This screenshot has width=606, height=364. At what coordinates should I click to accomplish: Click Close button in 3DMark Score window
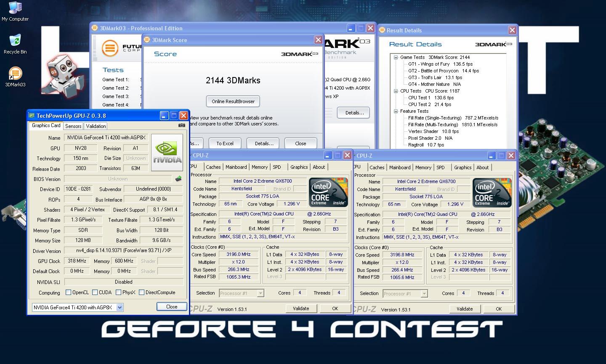pos(300,143)
